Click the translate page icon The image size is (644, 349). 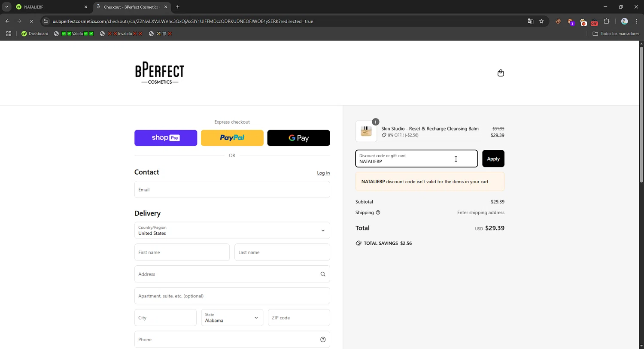point(530,21)
